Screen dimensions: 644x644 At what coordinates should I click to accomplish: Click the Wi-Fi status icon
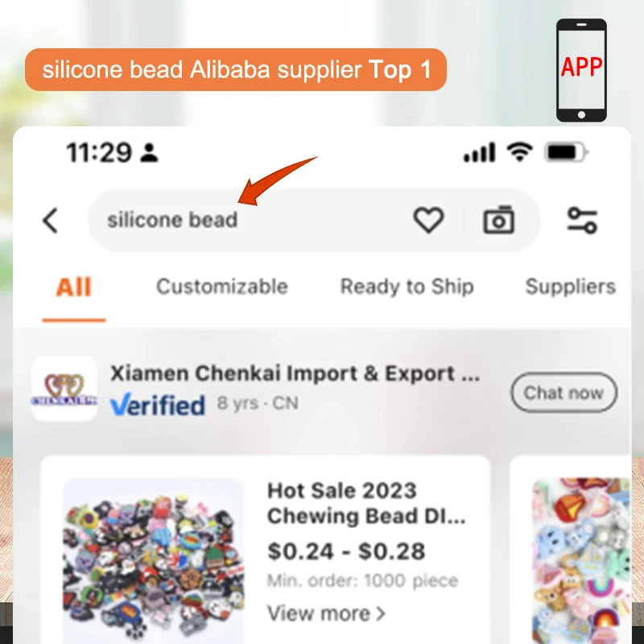click(519, 152)
